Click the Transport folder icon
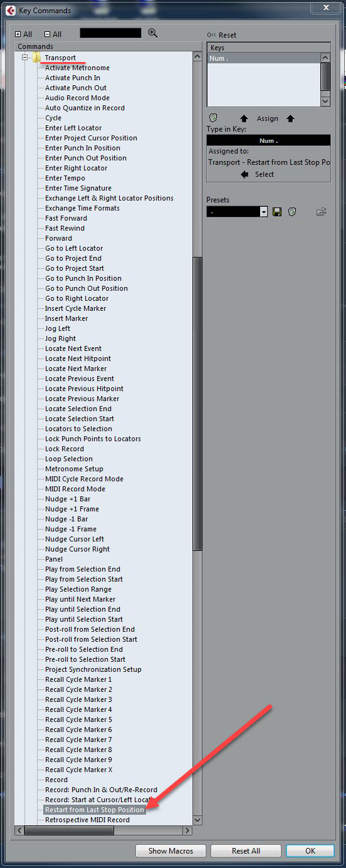This screenshot has width=346, height=868. [37, 58]
